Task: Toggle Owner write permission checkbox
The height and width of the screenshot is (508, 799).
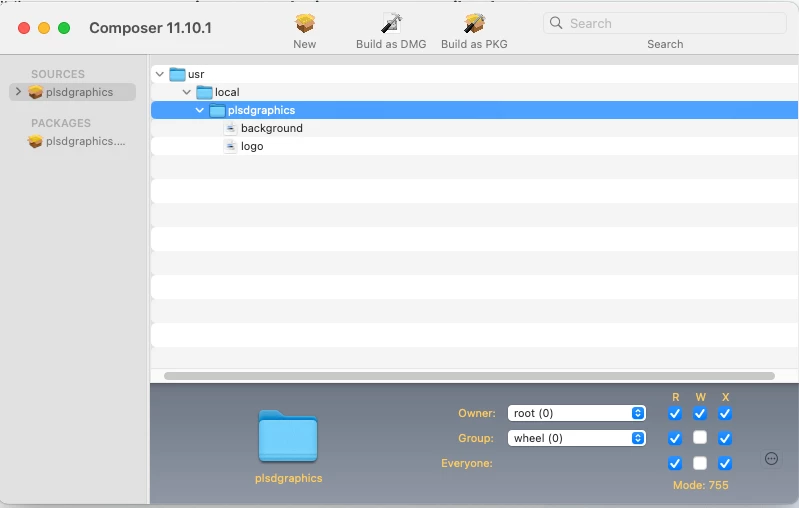Action: [700, 413]
